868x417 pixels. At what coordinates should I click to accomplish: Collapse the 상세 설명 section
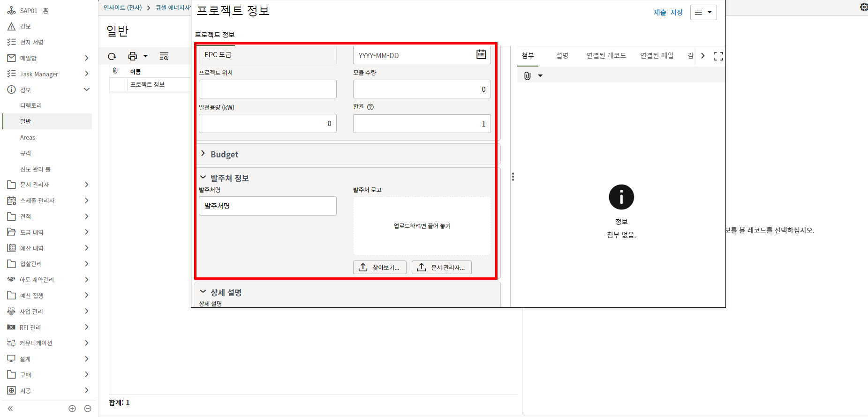203,292
